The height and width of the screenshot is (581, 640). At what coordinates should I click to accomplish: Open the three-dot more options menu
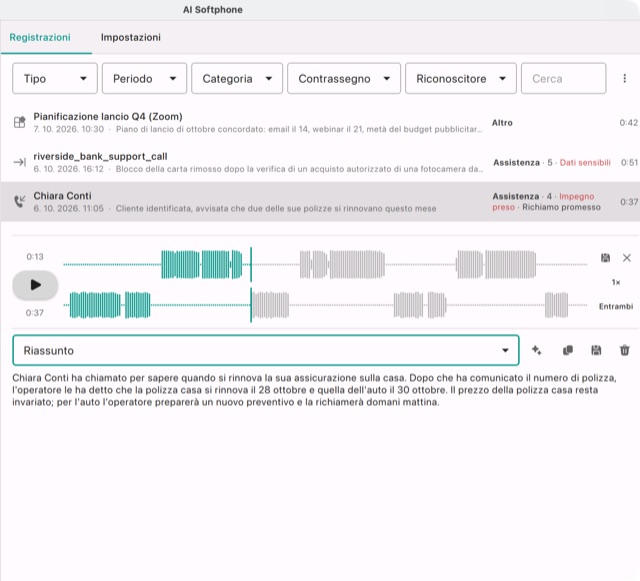[x=624, y=78]
